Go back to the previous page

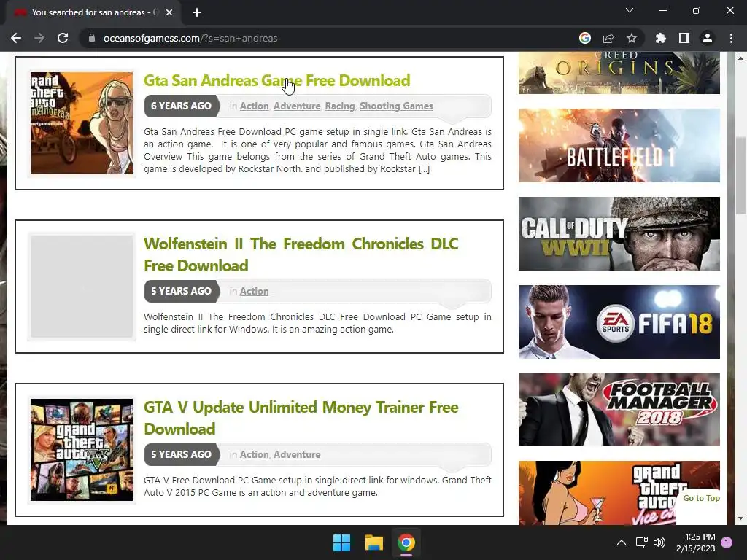16,38
